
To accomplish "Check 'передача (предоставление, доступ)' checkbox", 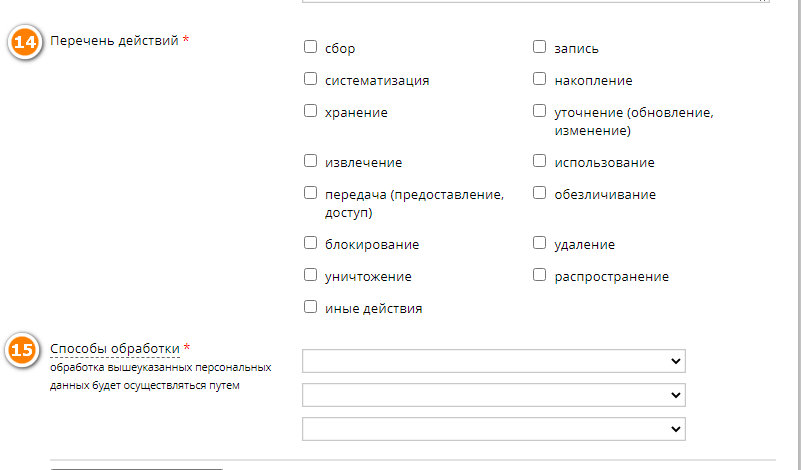I will [x=310, y=193].
